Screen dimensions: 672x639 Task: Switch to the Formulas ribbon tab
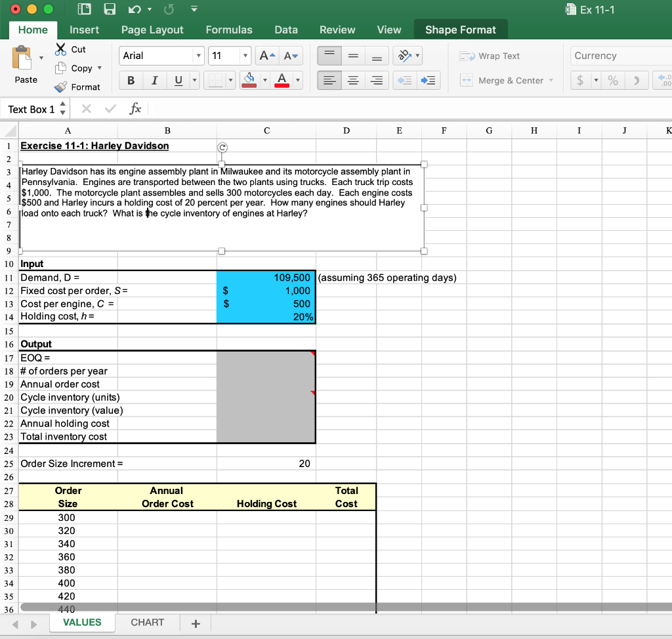coord(228,30)
